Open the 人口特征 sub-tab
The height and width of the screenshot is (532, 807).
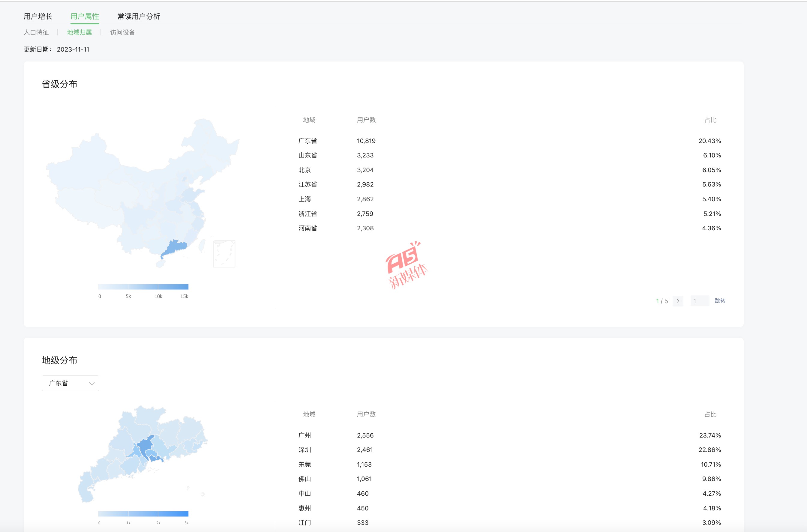coord(36,32)
